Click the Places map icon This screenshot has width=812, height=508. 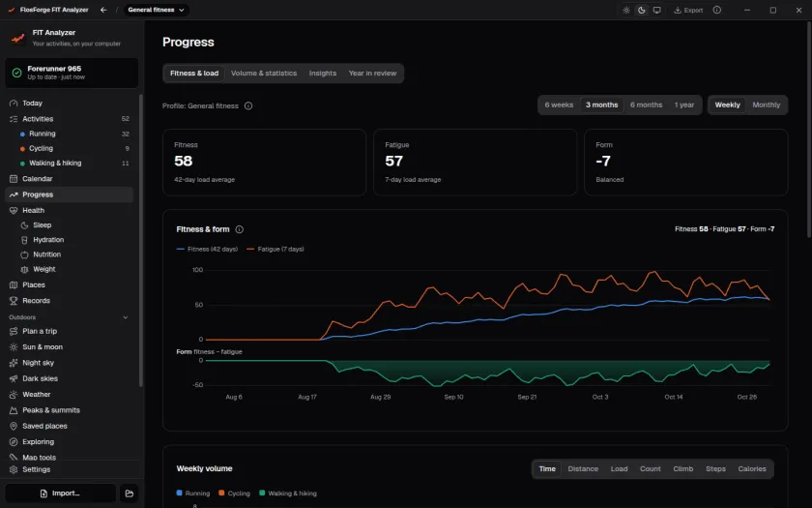click(x=14, y=285)
